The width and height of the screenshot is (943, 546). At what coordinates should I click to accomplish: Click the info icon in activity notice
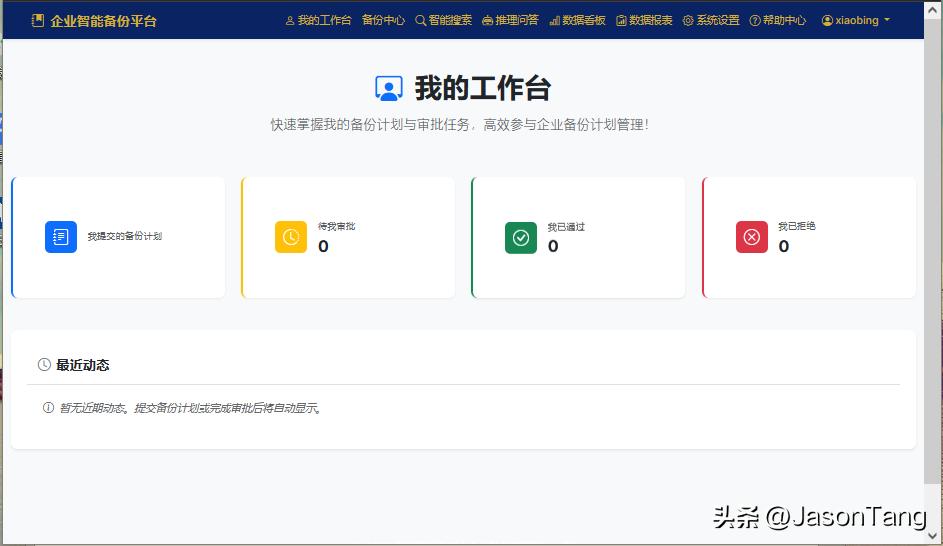tap(48, 408)
